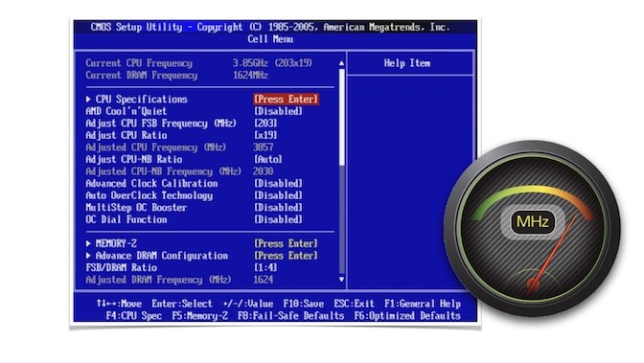Select the FSB/DRAM Ratio setting
The image size is (644, 363).
121,268
